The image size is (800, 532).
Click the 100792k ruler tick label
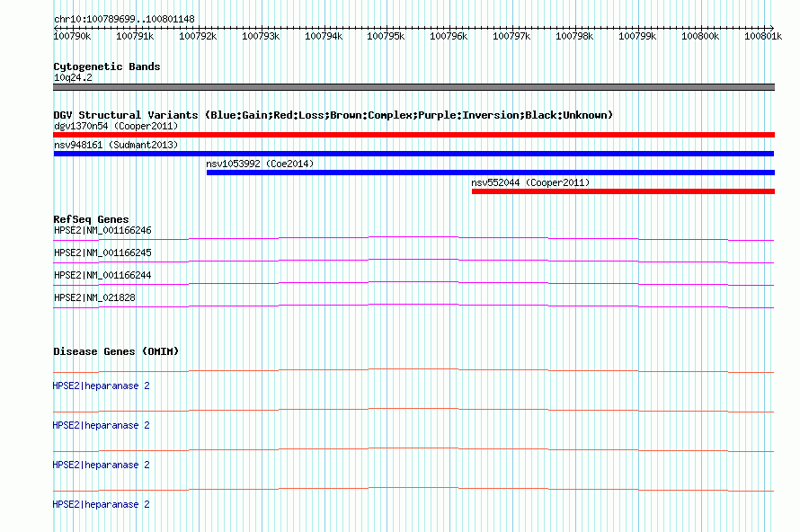click(x=198, y=36)
